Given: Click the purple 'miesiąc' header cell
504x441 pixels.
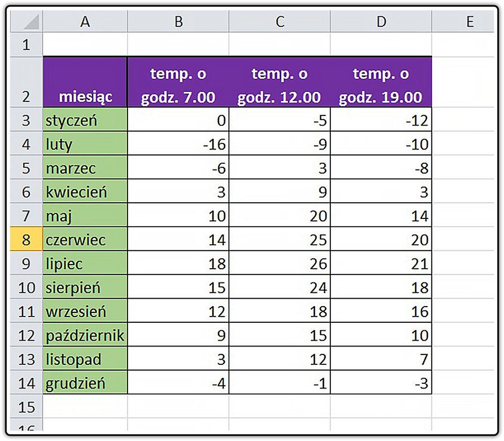Looking at the screenshot, I should coord(85,82).
